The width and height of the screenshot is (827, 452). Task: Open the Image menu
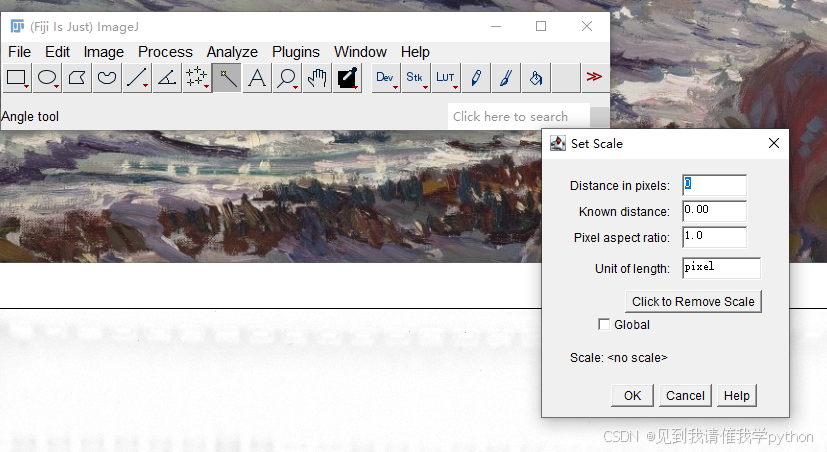[x=103, y=52]
